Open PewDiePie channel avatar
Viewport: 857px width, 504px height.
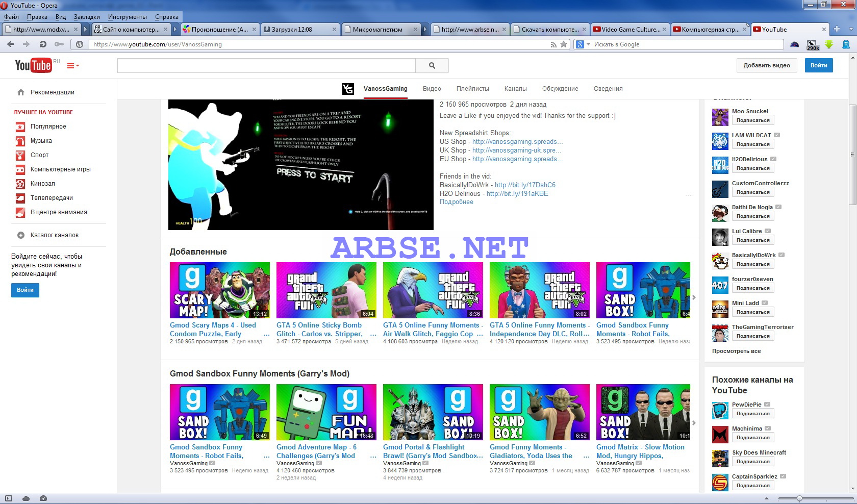click(720, 411)
